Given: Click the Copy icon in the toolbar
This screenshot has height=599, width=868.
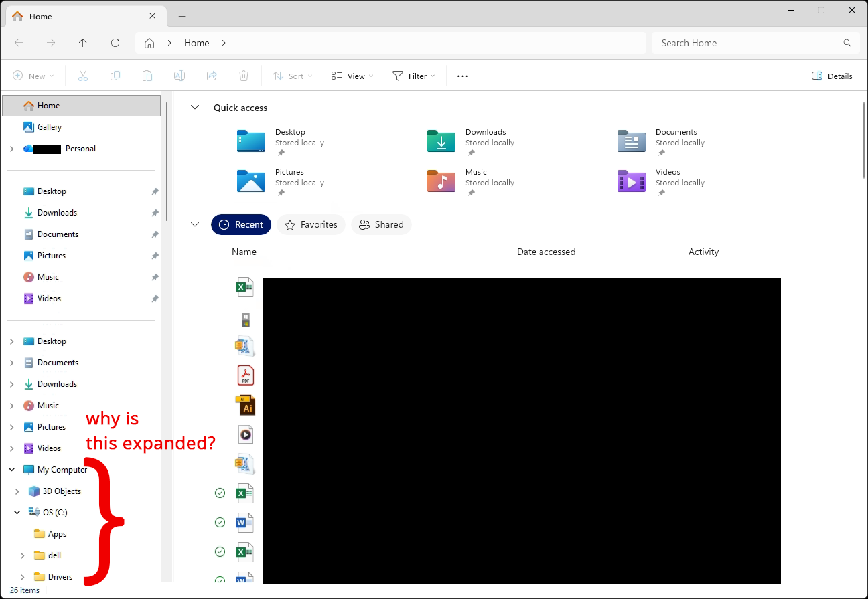Looking at the screenshot, I should tap(115, 76).
